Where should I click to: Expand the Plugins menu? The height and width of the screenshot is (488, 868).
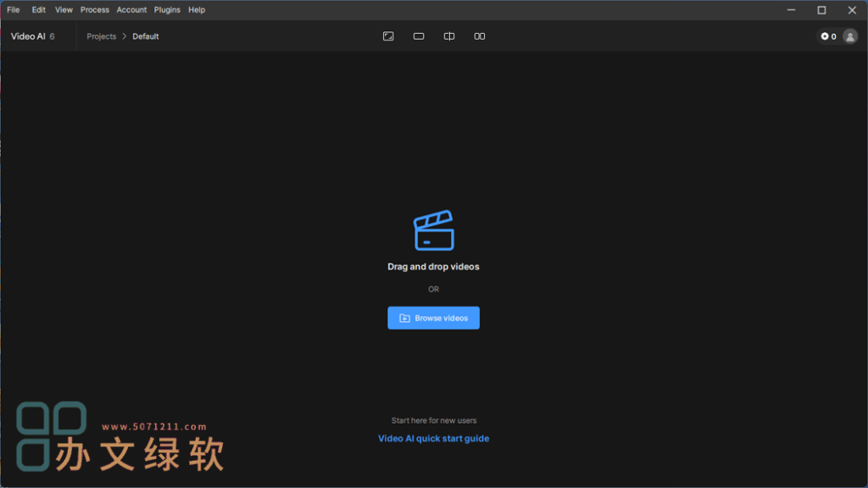pyautogui.click(x=167, y=9)
